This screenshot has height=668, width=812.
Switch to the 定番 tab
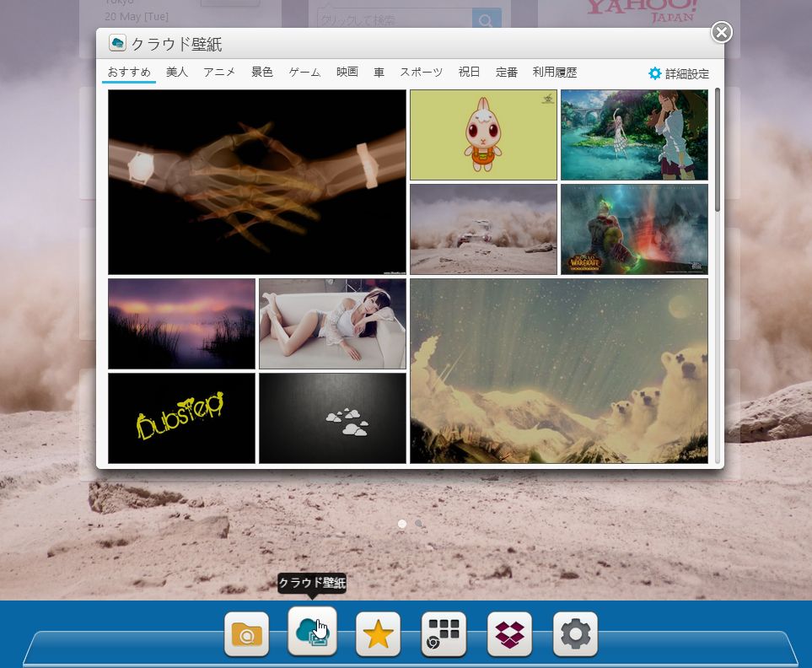[x=507, y=72]
